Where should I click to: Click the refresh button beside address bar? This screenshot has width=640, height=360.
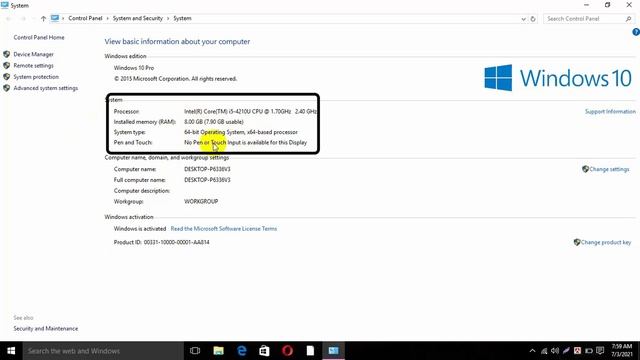(533, 19)
